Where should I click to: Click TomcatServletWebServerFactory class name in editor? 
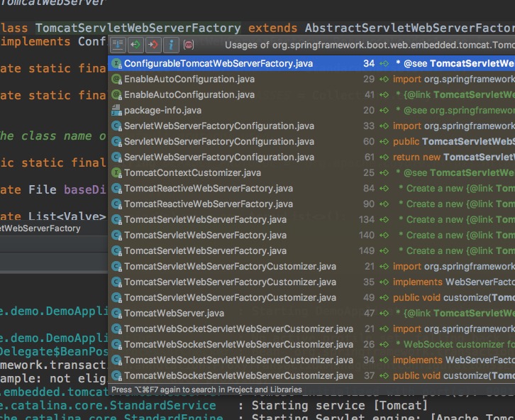coord(138,28)
